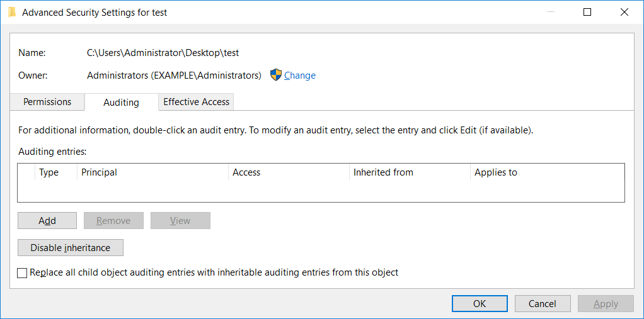Screen dimensions: 644x319
Task: Click the owner name Administrators (EXAMPLE\Administrators)
Action: [x=174, y=76]
